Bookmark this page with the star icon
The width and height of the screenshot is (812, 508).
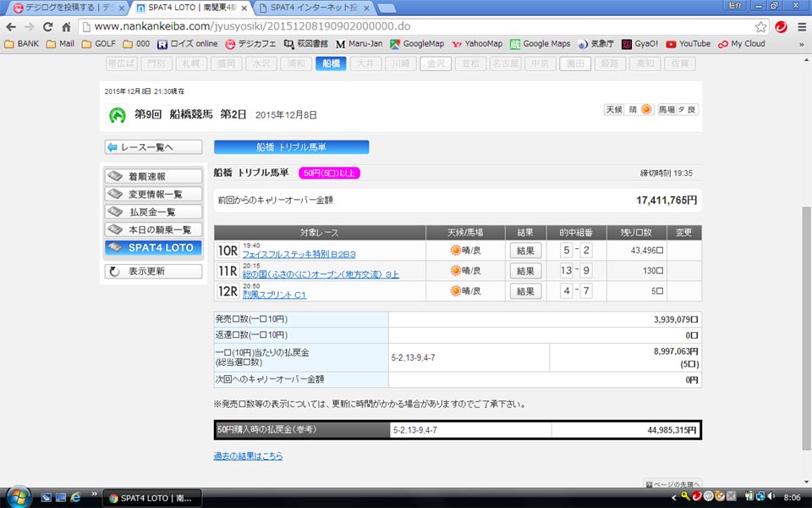[x=761, y=26]
